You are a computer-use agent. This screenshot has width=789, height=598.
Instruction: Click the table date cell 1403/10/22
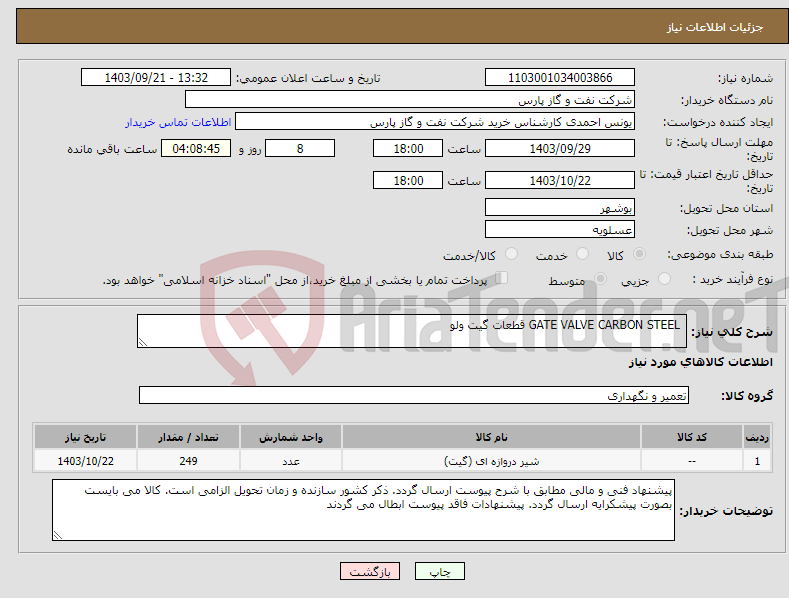(x=86, y=461)
